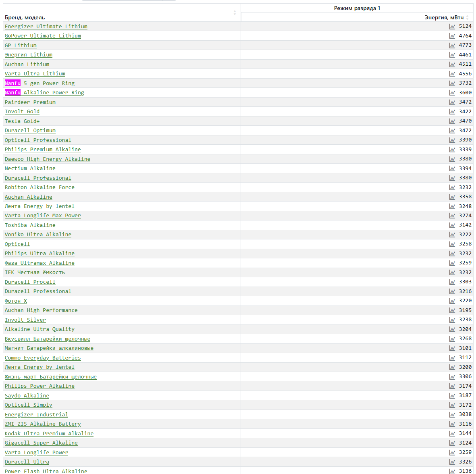Click graph icon for Energizer Industrial
The width and height of the screenshot is (476, 474).
[452, 414]
